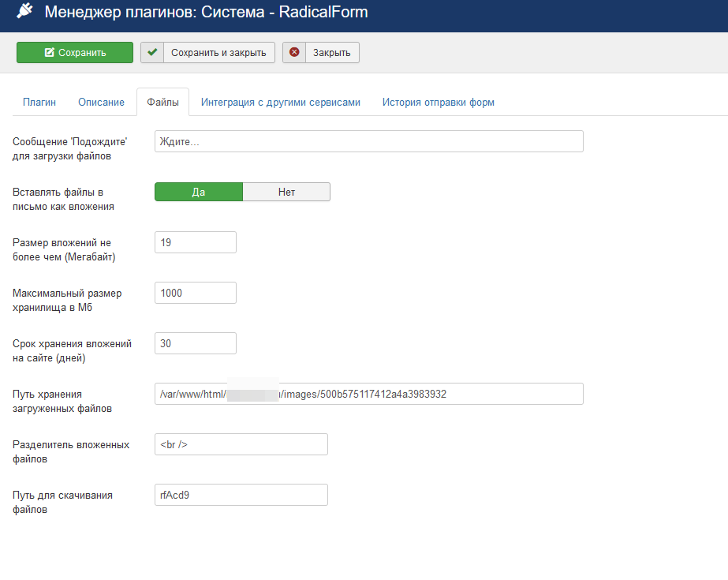The height and width of the screenshot is (580, 728).
Task: Click the 'Ждите...' message input field
Action: click(x=368, y=141)
